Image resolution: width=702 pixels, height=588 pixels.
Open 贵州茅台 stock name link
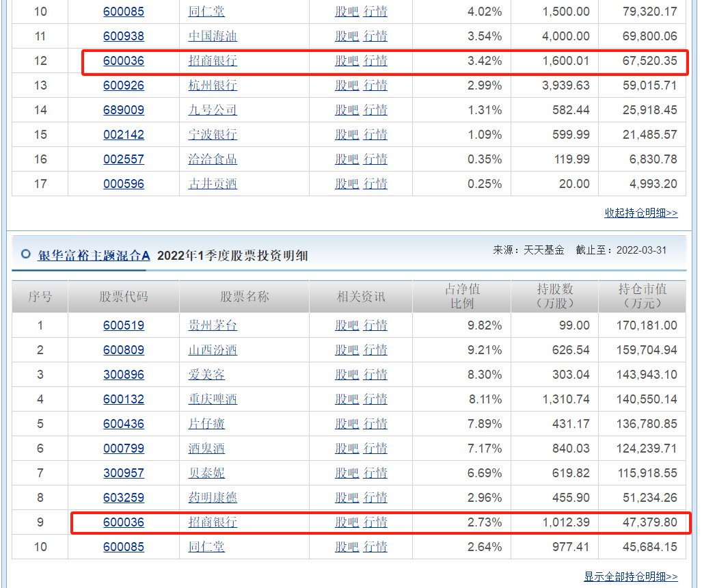[213, 325]
